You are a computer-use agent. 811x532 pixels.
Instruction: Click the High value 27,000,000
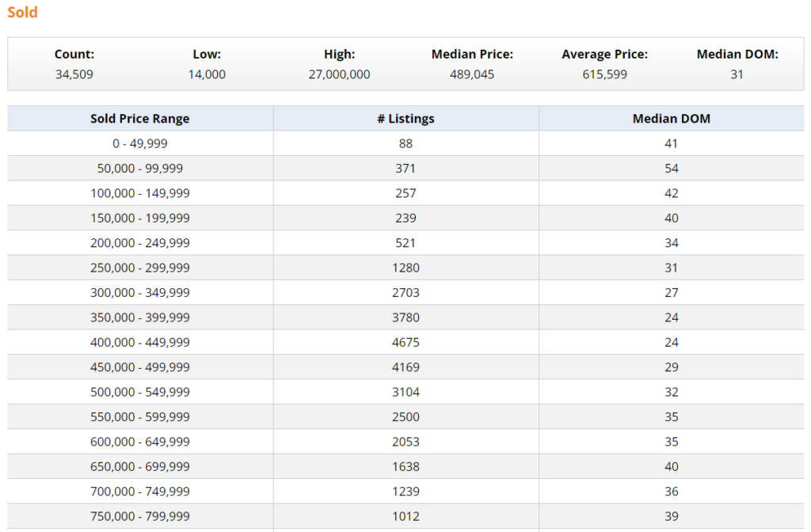click(339, 74)
